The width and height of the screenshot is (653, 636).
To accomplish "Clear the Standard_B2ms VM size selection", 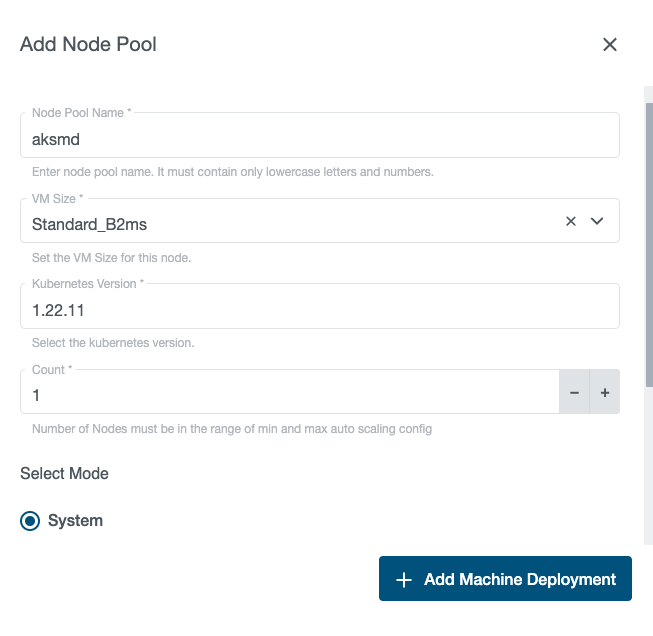I will pos(571,221).
